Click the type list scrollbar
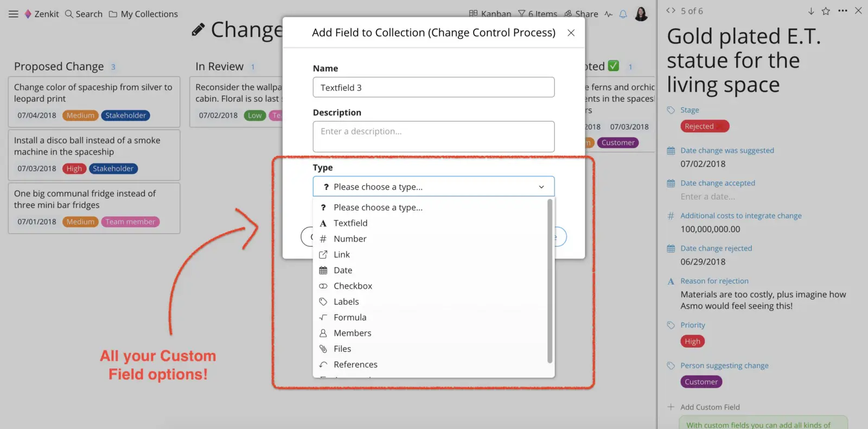Image resolution: width=868 pixels, height=429 pixels. (550, 281)
